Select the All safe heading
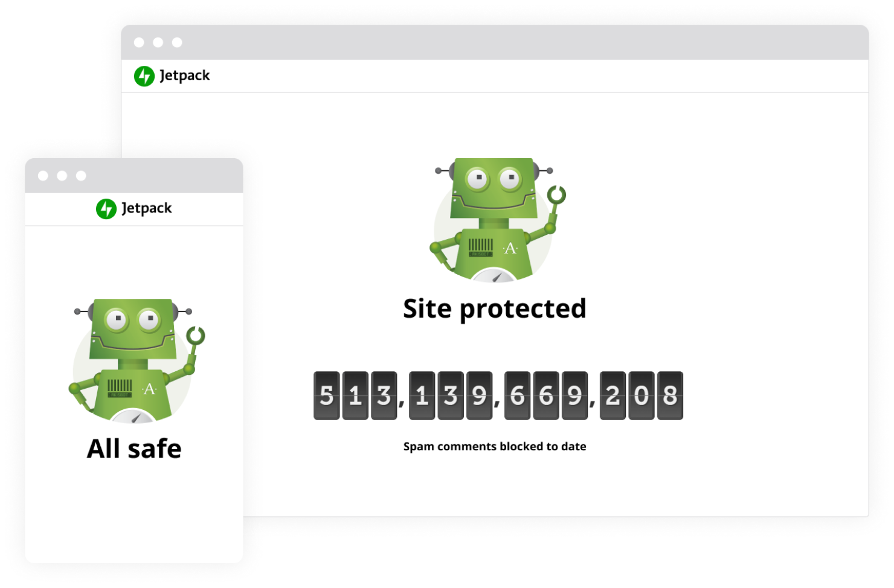The height and width of the screenshot is (588, 894). pyautogui.click(x=134, y=449)
